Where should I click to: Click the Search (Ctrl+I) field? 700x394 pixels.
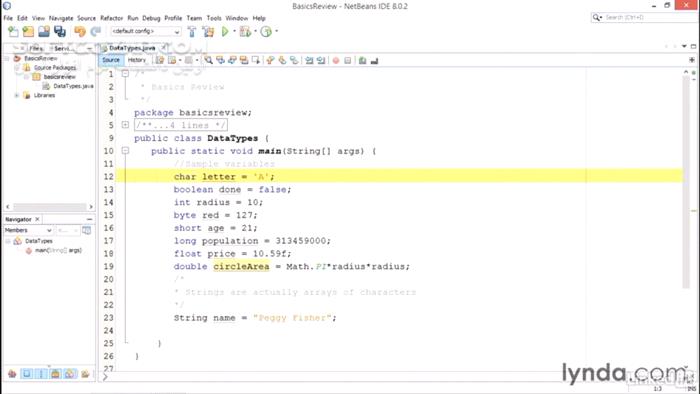(642, 17)
